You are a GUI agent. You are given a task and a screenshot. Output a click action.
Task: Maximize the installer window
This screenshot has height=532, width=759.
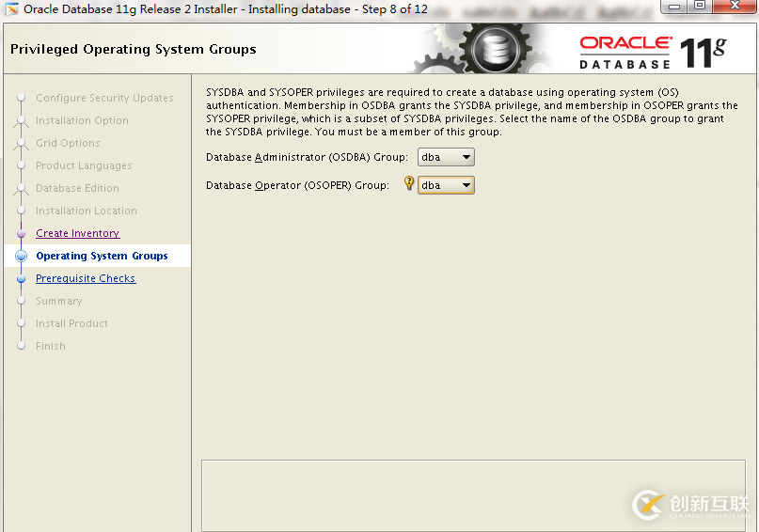[700, 7]
